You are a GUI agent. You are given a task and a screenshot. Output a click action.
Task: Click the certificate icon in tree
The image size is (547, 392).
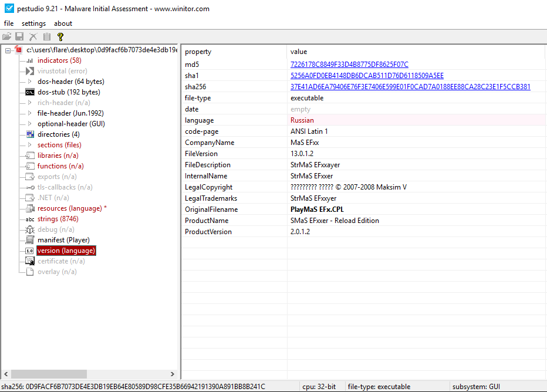(30, 261)
